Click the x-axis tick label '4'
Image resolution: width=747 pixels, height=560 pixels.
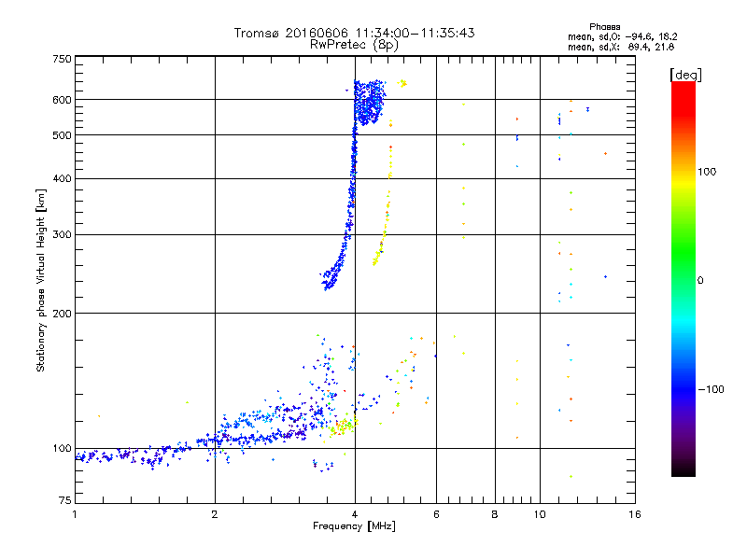(x=355, y=514)
